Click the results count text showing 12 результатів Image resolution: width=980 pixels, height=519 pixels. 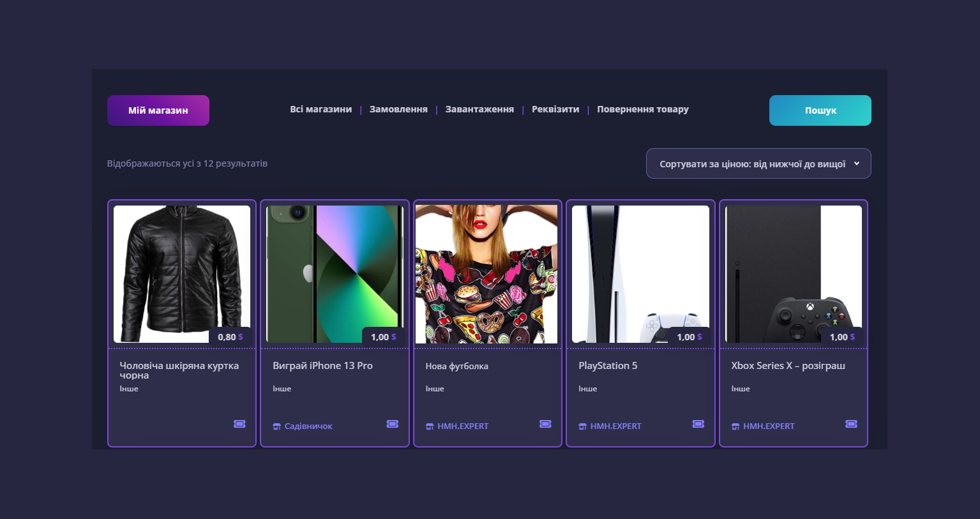tap(187, 163)
